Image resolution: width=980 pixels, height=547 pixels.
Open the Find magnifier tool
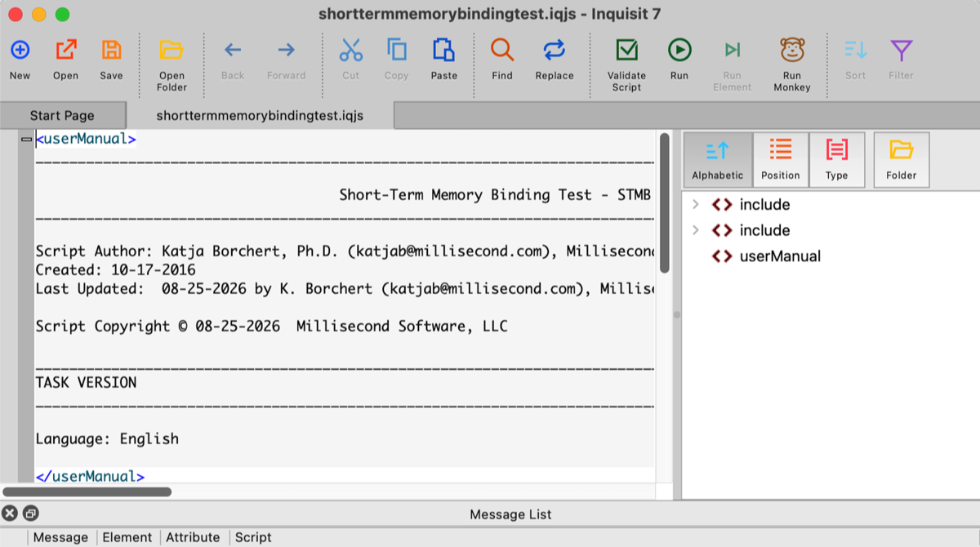[x=502, y=51]
